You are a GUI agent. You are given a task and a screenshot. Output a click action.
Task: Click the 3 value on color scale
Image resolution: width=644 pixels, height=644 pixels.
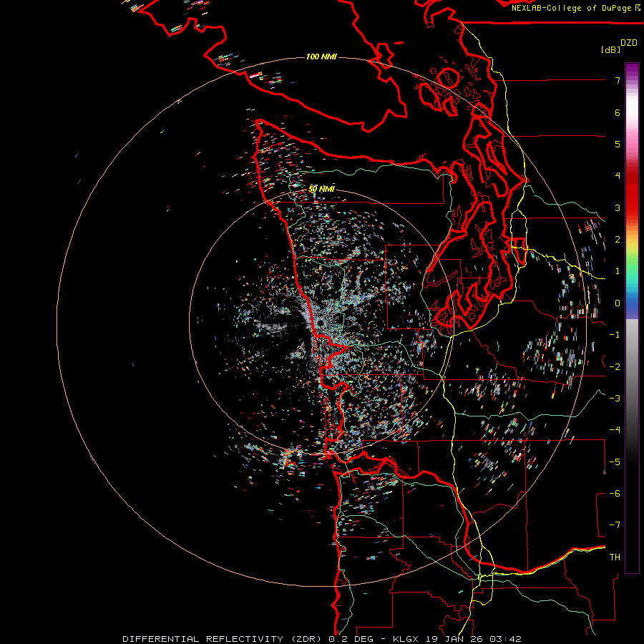click(x=618, y=208)
